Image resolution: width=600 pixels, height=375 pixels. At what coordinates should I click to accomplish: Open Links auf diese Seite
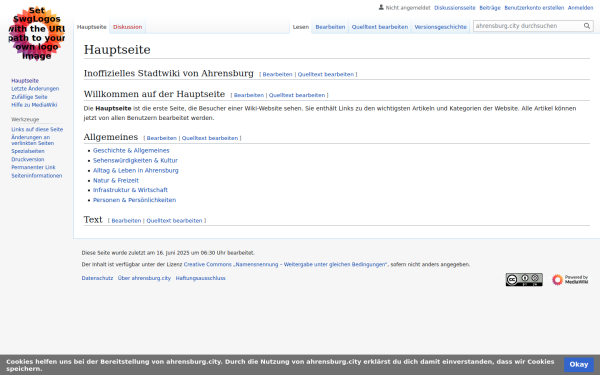click(x=37, y=129)
